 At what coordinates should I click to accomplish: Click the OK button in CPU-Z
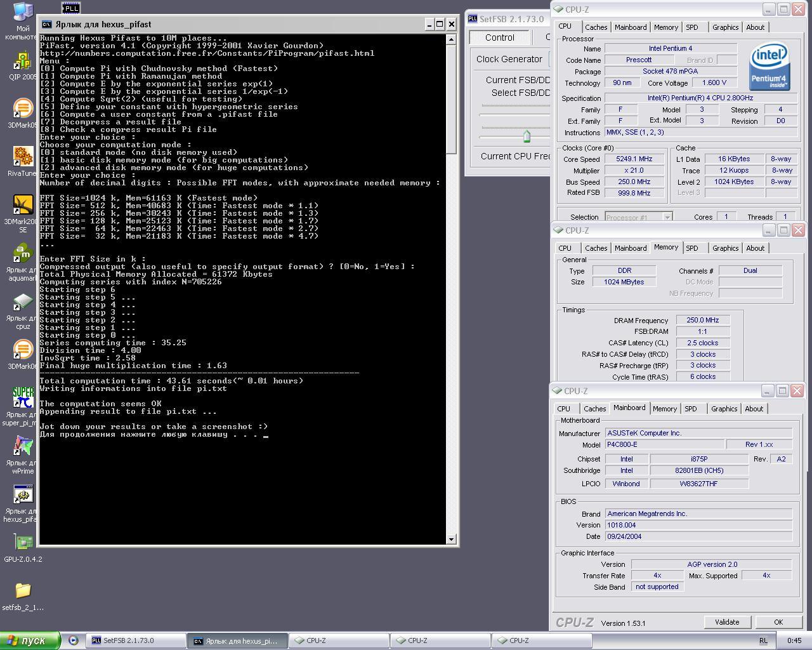click(778, 622)
